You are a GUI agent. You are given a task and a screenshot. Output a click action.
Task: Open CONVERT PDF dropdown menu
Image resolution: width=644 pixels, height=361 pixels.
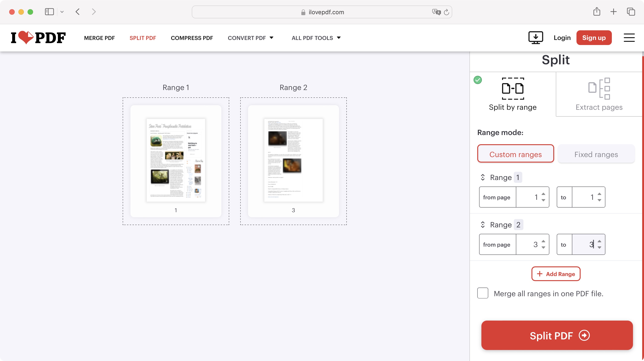(250, 38)
